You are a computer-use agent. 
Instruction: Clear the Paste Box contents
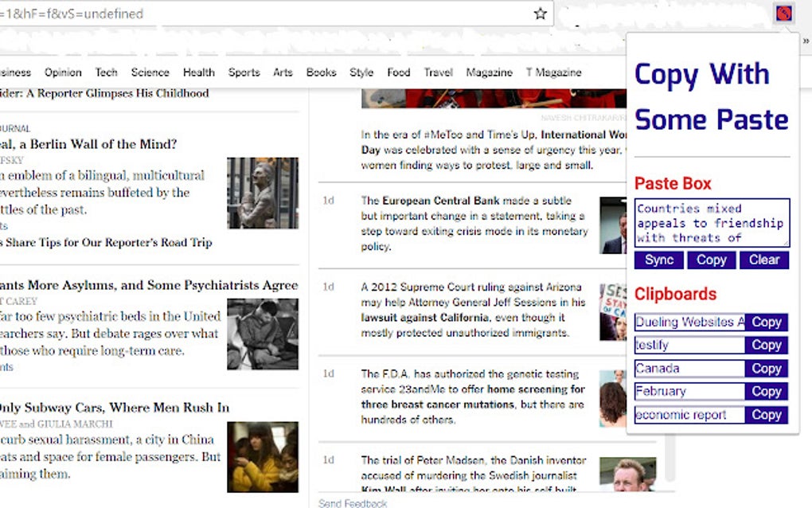click(763, 260)
